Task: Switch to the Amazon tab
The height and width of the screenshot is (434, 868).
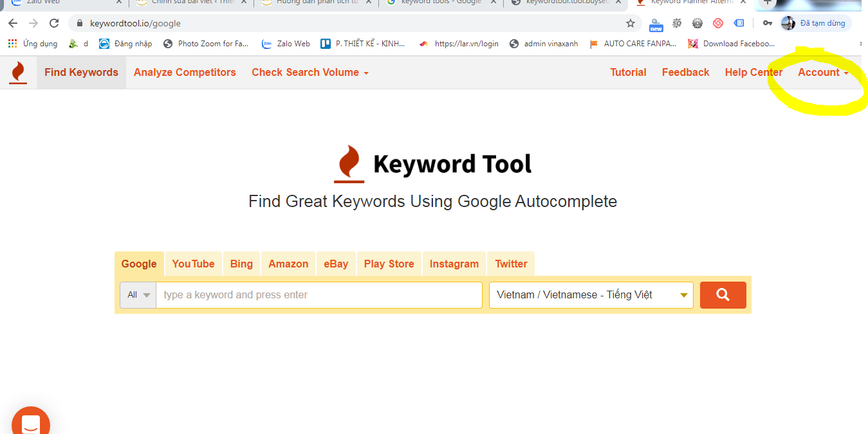Action: 288,264
